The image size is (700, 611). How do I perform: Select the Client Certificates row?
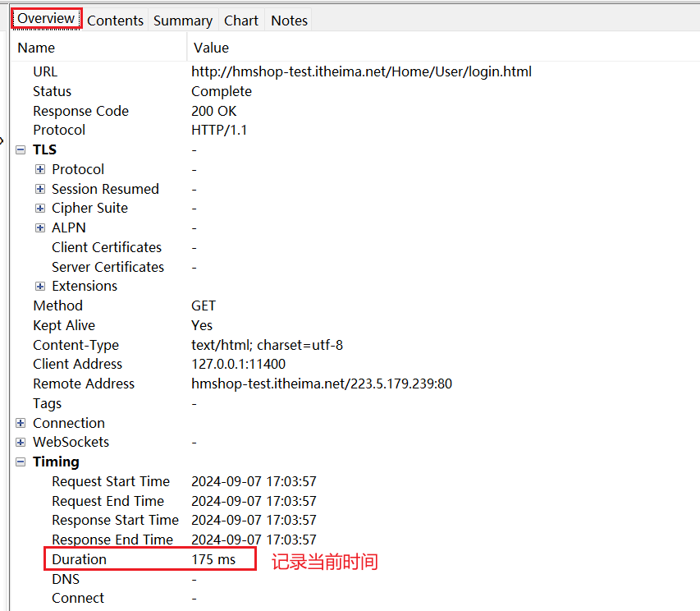[107, 247]
